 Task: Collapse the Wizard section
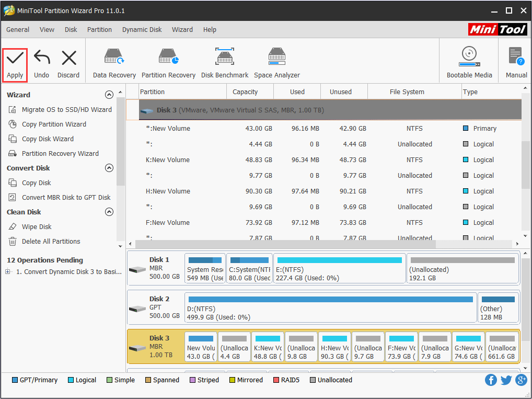pyautogui.click(x=109, y=95)
